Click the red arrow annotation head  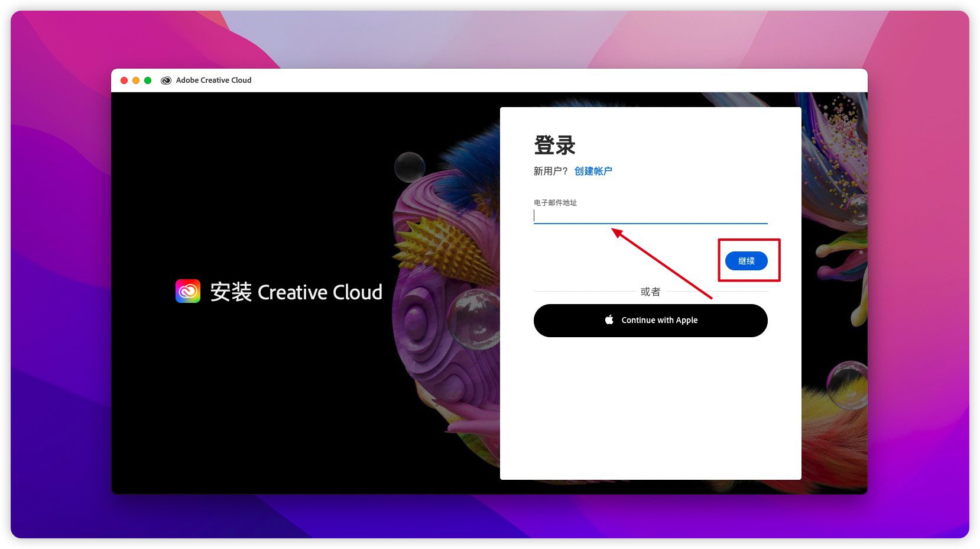click(618, 232)
